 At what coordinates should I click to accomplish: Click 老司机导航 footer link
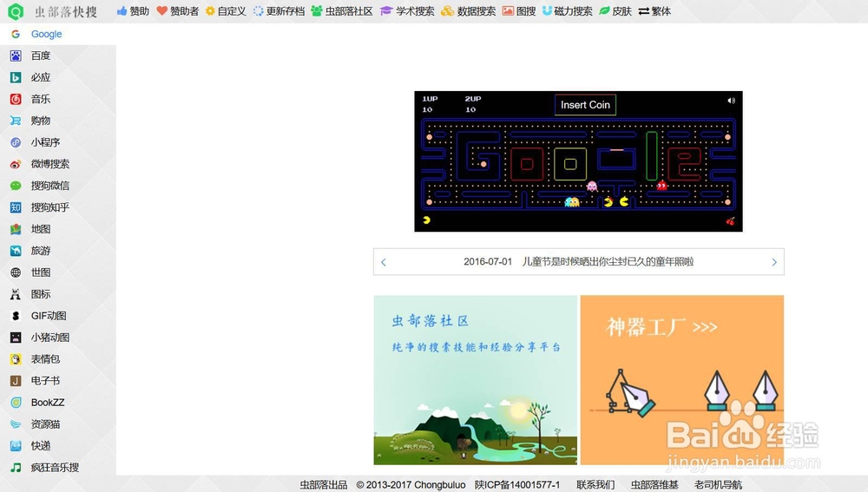pyautogui.click(x=719, y=485)
